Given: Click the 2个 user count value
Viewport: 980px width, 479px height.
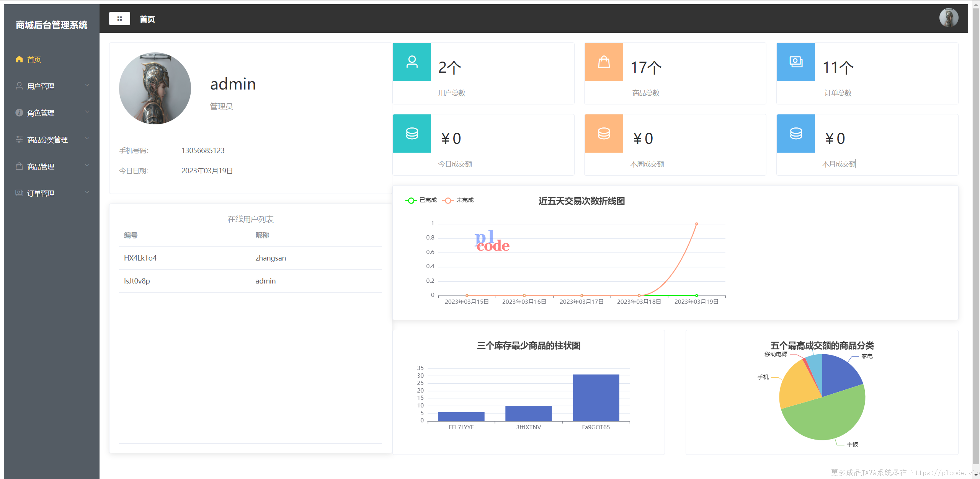Looking at the screenshot, I should (450, 67).
